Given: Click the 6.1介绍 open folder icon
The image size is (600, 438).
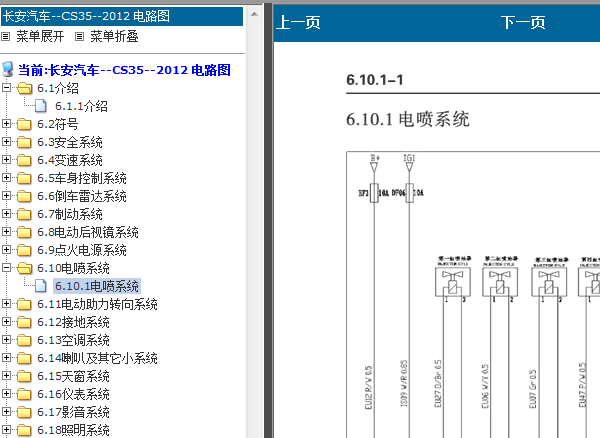Looking at the screenshot, I should tap(24, 88).
